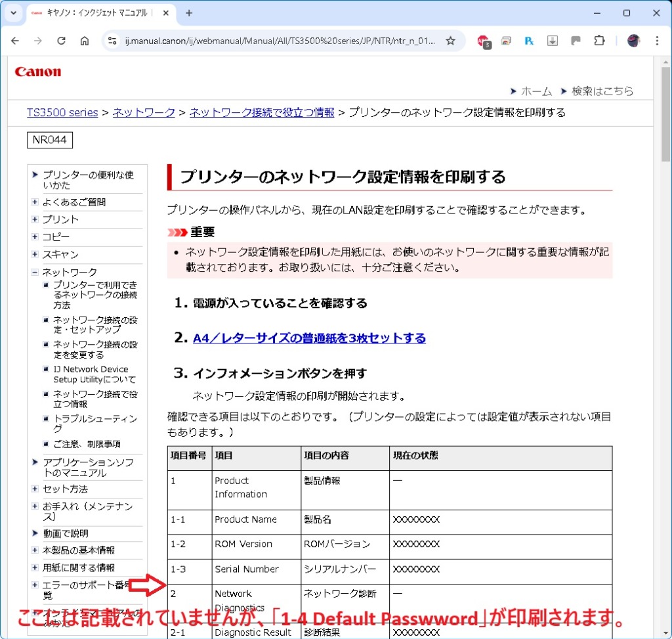Image resolution: width=672 pixels, height=639 pixels.
Task: Open a new browser tab
Action: pyautogui.click(x=189, y=13)
